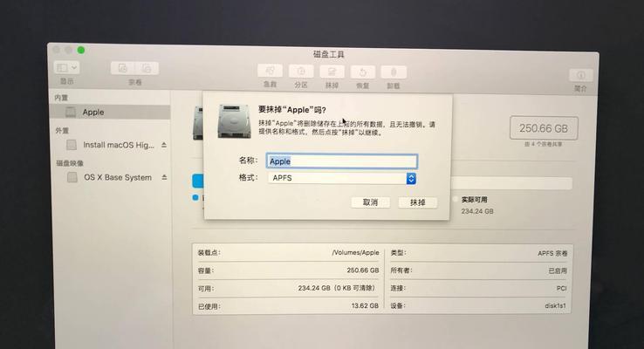Click the 外置 sidebar section header
644x349 pixels.
pos(62,131)
